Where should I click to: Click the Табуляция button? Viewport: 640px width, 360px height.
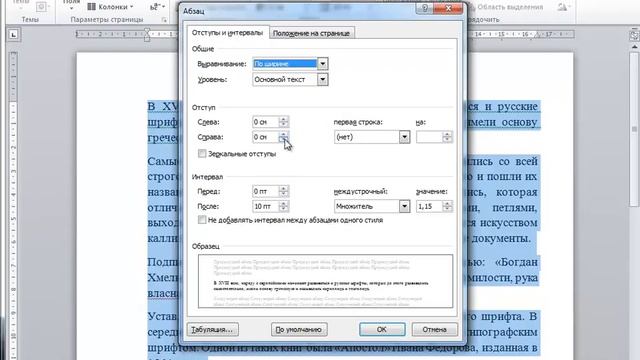tap(213, 329)
